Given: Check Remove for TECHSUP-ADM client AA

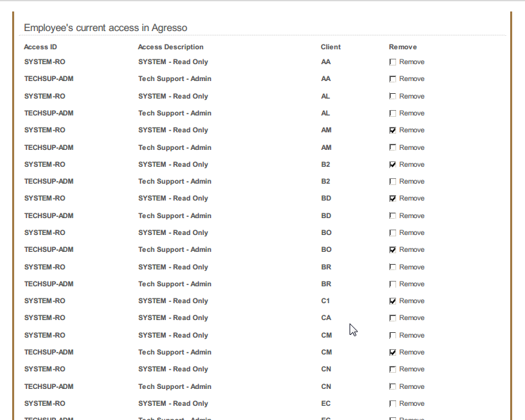Looking at the screenshot, I should click(x=393, y=79).
